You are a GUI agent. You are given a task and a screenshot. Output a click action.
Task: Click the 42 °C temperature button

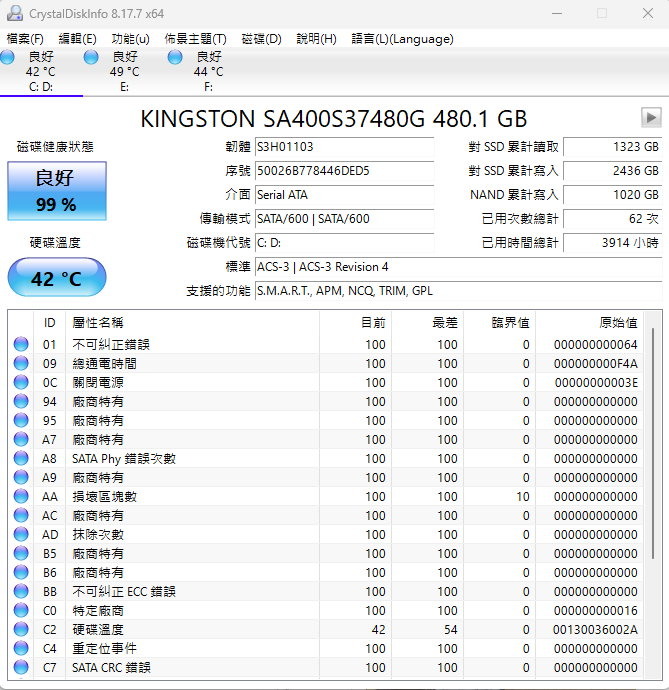click(57, 277)
